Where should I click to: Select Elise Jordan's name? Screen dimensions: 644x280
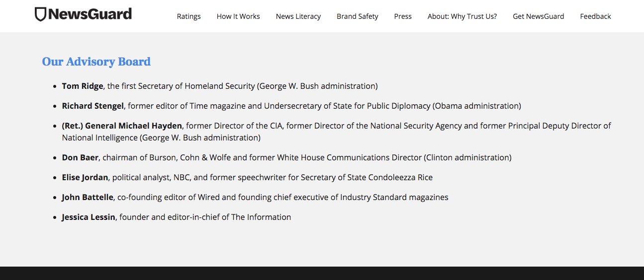pos(86,177)
